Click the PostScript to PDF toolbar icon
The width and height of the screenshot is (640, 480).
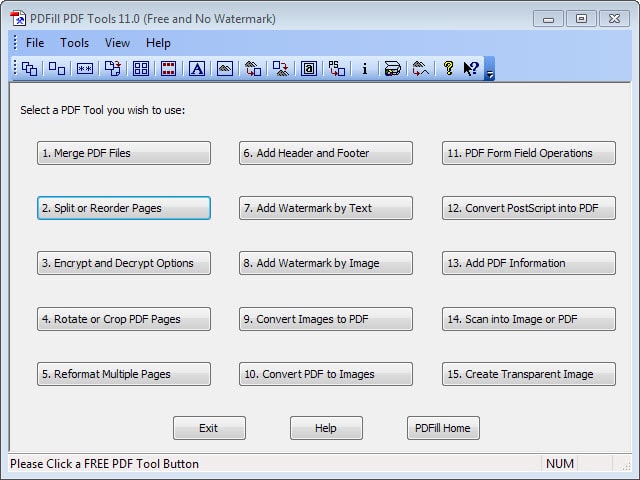point(337,69)
